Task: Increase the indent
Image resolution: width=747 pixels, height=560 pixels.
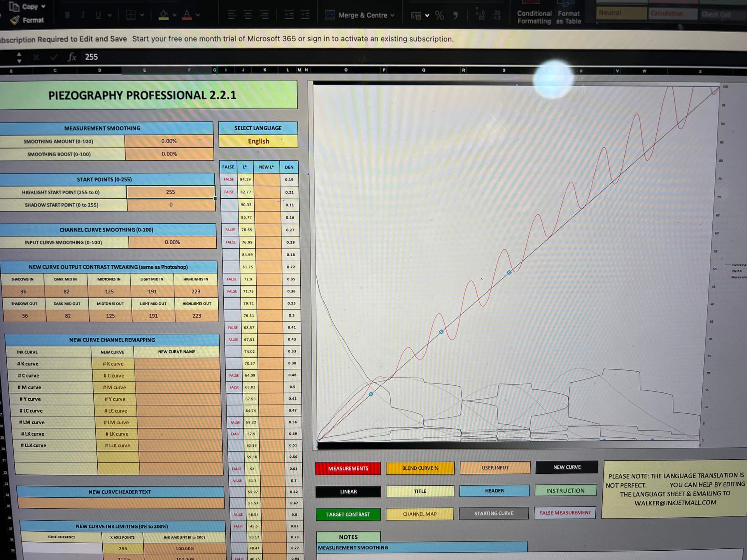Action: pyautogui.click(x=305, y=15)
